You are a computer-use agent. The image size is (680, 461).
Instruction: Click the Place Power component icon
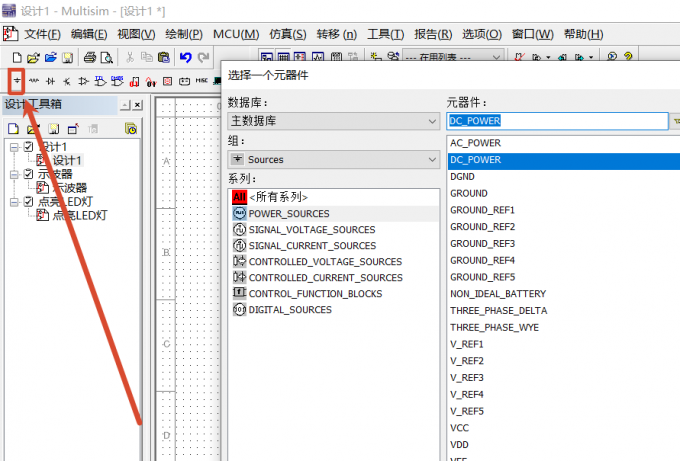pyautogui.click(x=184, y=81)
